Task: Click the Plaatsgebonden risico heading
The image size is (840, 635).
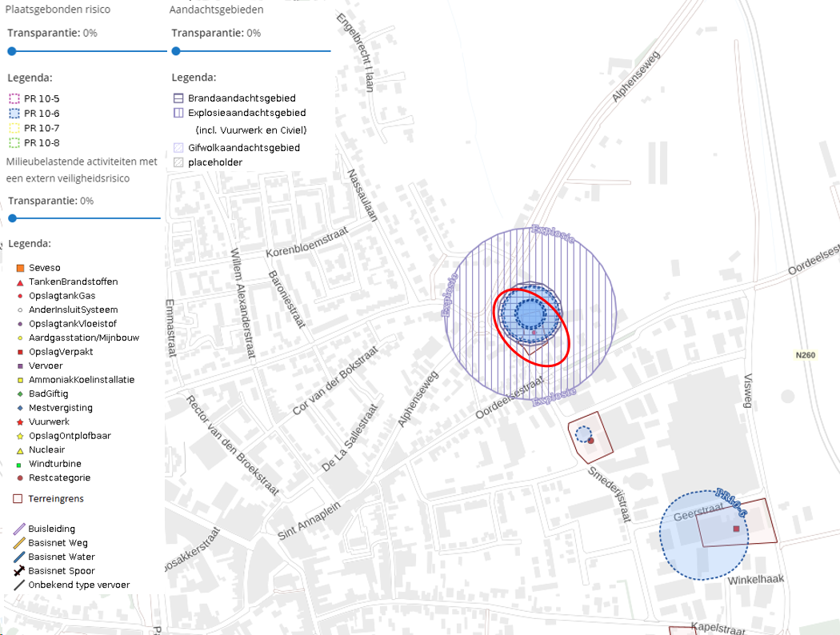Action: coord(58,9)
